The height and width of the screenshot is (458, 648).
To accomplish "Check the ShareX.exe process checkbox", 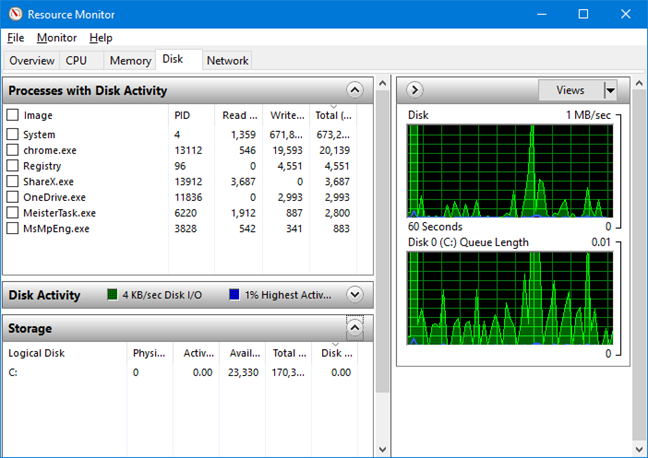I will click(12, 181).
